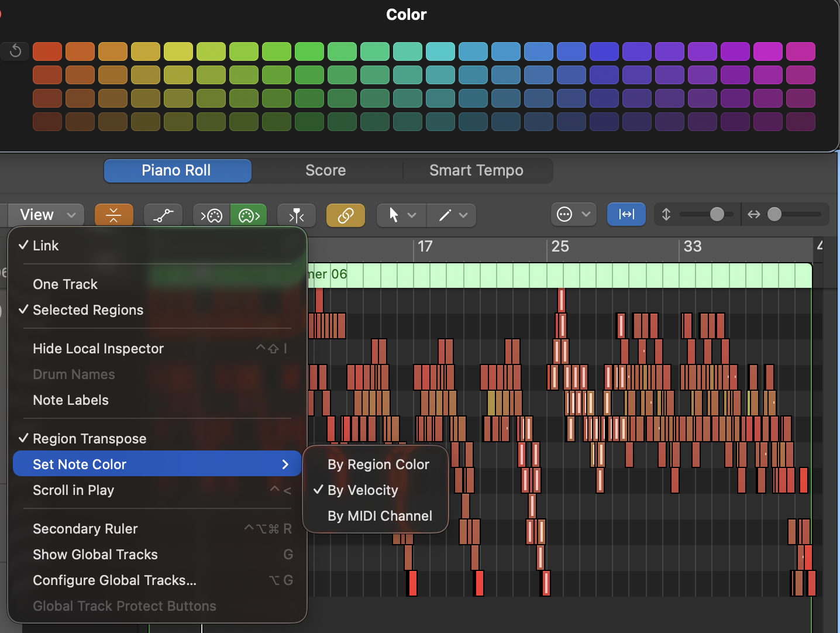This screenshot has height=633, width=840.
Task: Uncheck the Region Transpose option
Action: [x=89, y=439]
